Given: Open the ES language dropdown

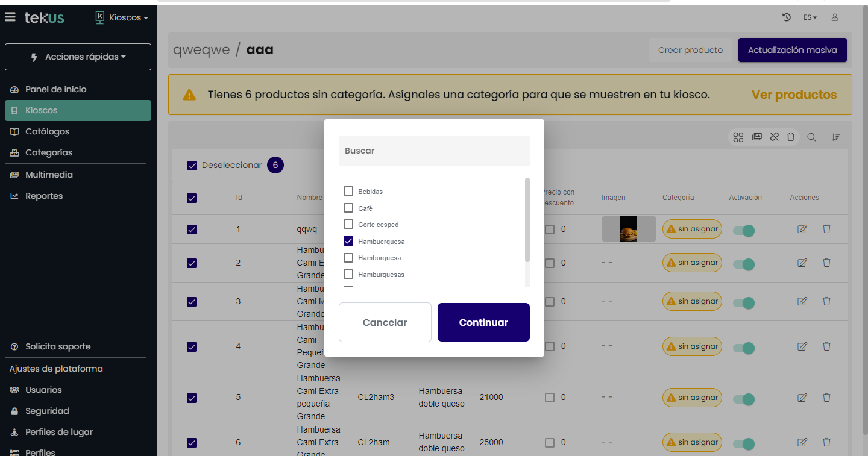Looking at the screenshot, I should click(810, 17).
